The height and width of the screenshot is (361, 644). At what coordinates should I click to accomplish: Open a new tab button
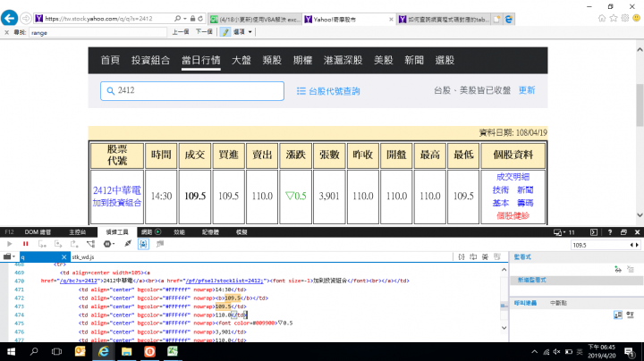(496, 19)
